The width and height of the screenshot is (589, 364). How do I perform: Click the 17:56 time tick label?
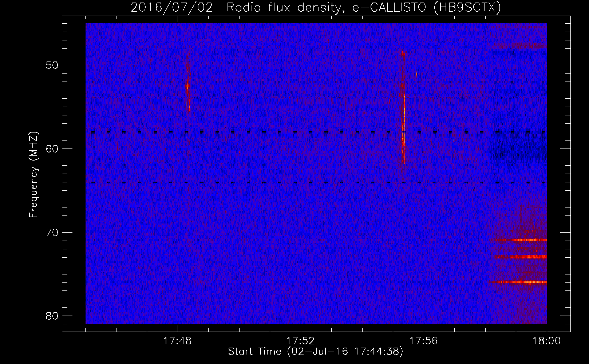pyautogui.click(x=424, y=341)
